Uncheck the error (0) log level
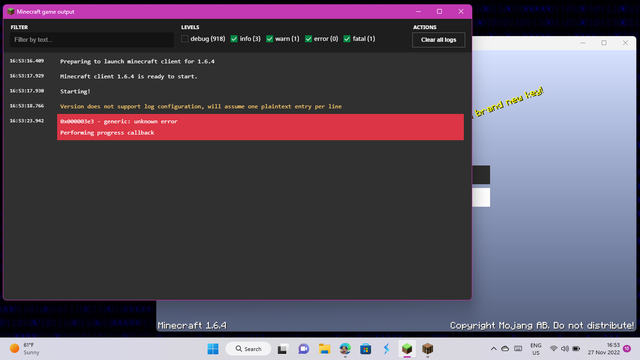 click(x=309, y=39)
